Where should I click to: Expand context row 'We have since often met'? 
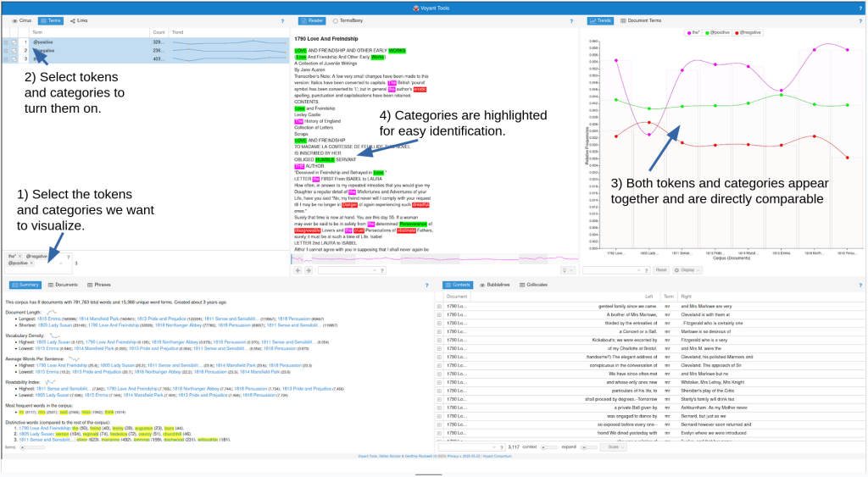(x=439, y=374)
